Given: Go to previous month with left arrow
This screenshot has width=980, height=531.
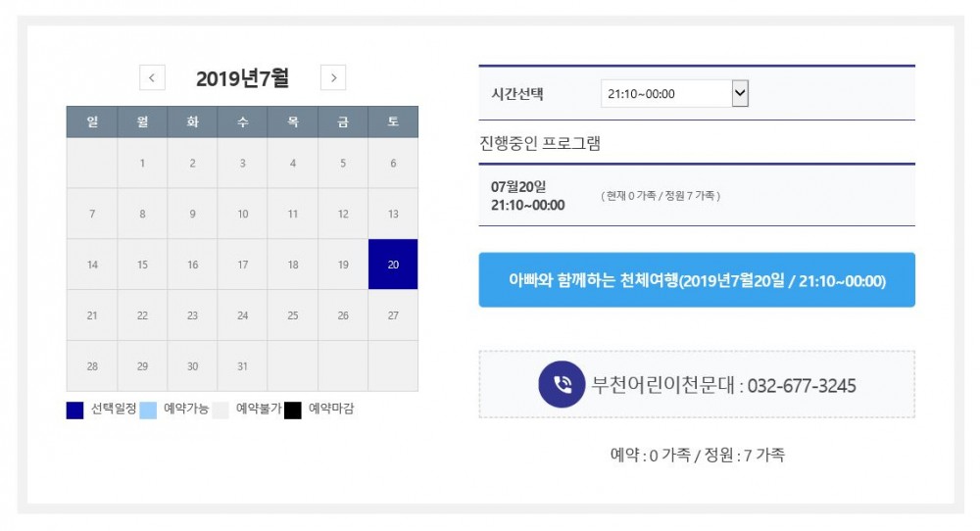Looking at the screenshot, I should 152,77.
